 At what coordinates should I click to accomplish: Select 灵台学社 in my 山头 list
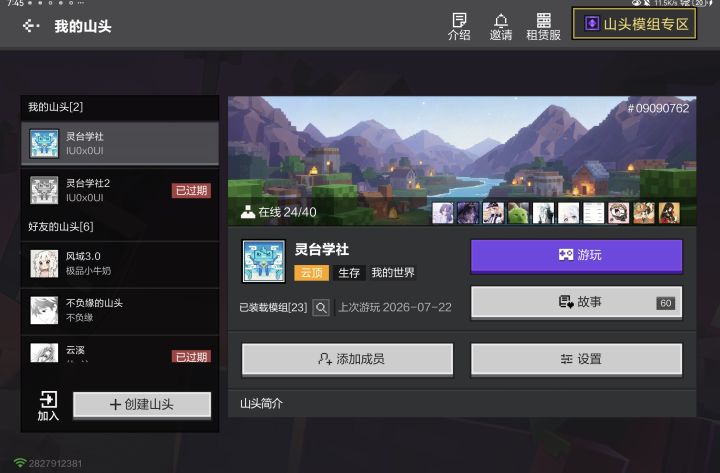pos(120,143)
